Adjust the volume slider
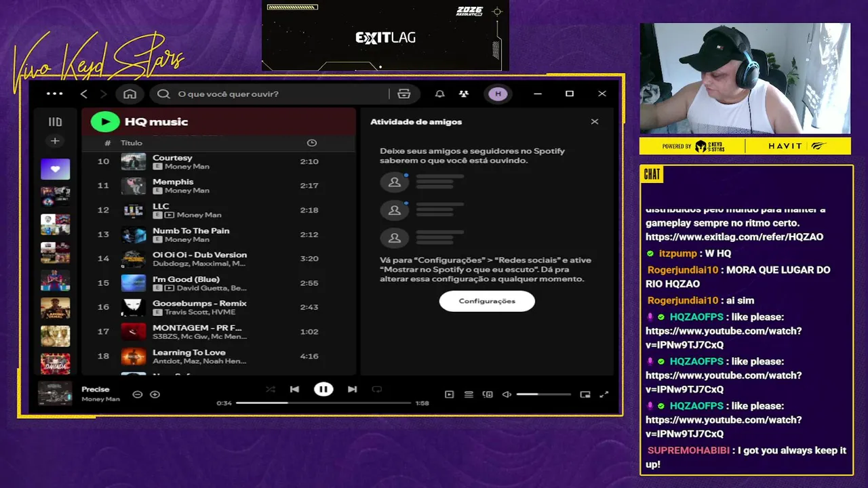The image size is (868, 488). [x=544, y=394]
